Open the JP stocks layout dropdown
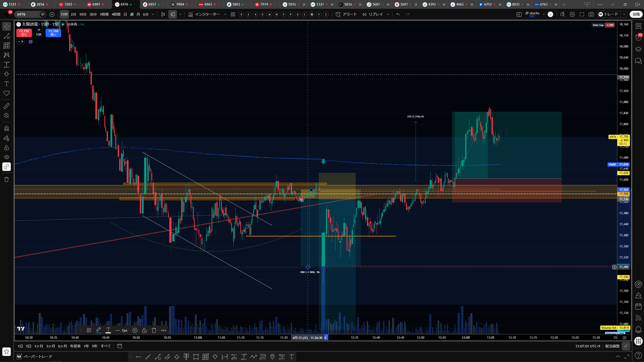644x362 pixels. click(x=544, y=14)
